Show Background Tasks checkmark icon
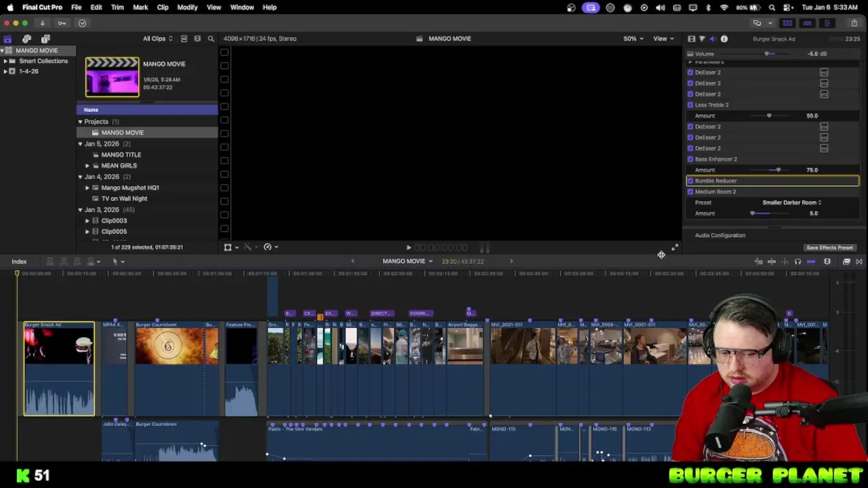Screen dimensions: 868x488 tap(82, 23)
